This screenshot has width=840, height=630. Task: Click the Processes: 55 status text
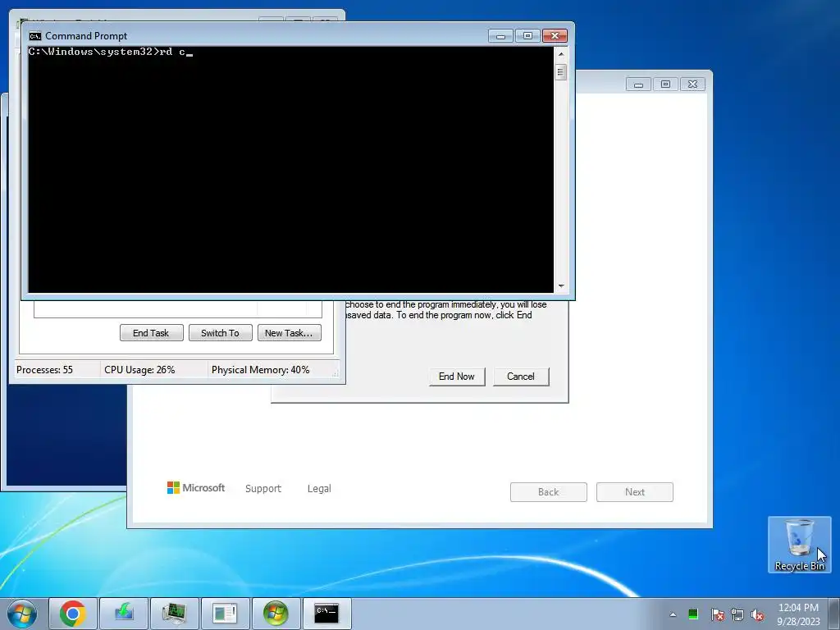pyautogui.click(x=44, y=370)
